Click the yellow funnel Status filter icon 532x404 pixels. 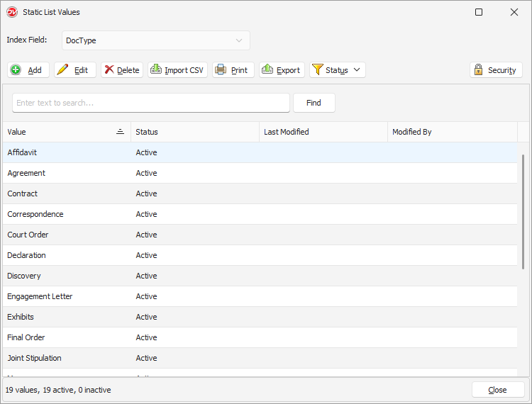pyautogui.click(x=318, y=69)
